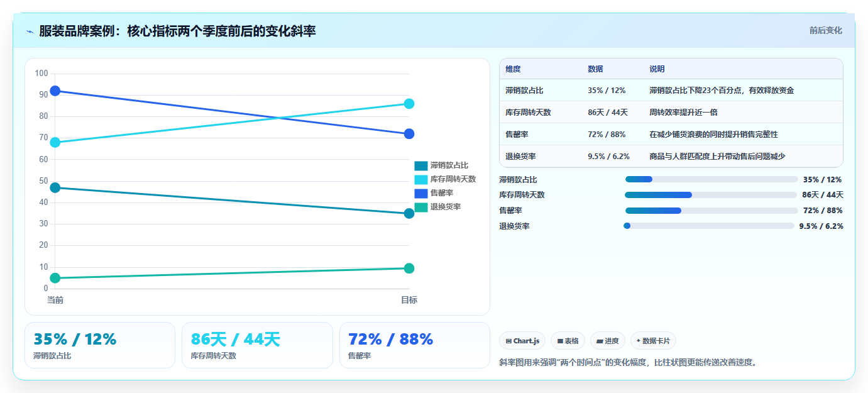This screenshot has width=868, height=393.
Task: Click the description 在减少铺货浪费的同时提升销售完整性
Action: [x=713, y=135]
